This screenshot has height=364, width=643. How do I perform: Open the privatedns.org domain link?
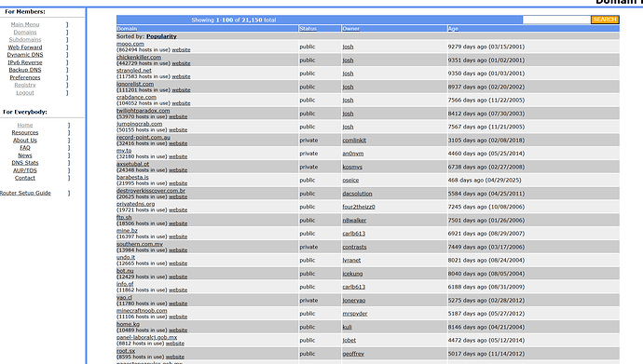[136, 204]
